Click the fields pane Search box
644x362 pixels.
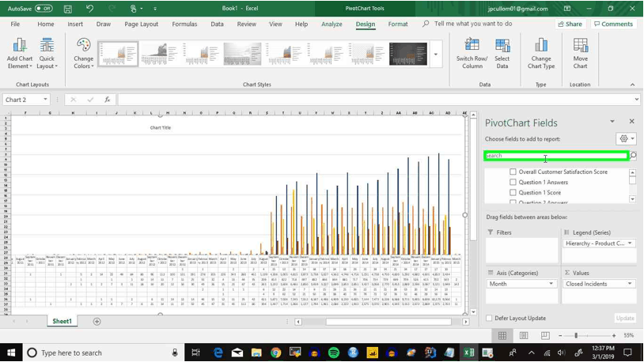[556, 156]
